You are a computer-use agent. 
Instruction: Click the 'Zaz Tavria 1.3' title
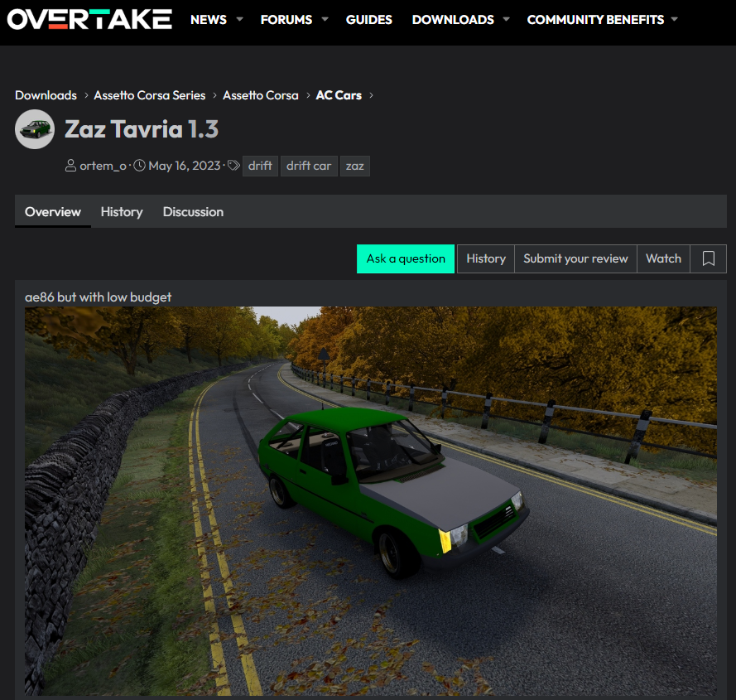pos(142,129)
